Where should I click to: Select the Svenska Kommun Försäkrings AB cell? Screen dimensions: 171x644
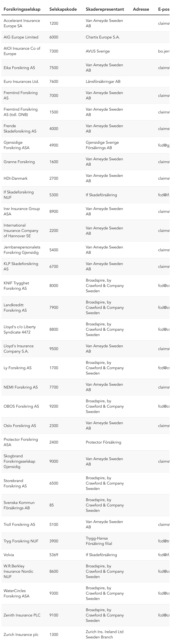19,505
